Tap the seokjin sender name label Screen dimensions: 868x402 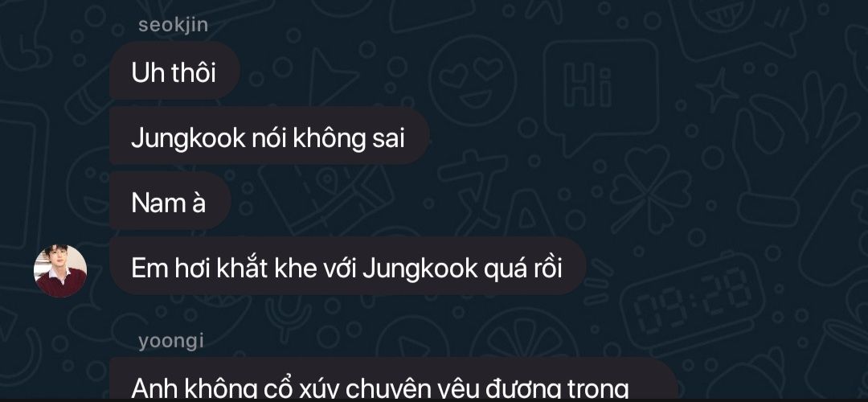174,25
